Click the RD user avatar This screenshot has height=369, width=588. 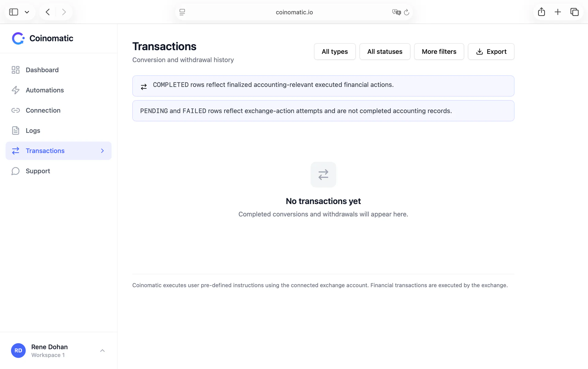click(18, 351)
